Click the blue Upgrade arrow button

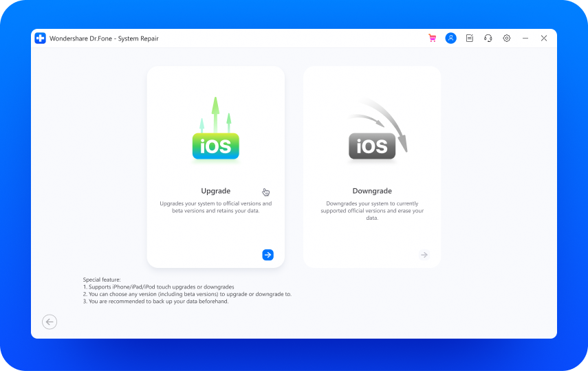point(268,255)
